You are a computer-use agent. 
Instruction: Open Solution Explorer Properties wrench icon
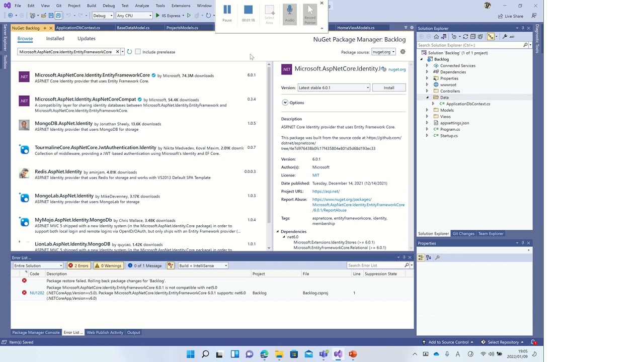tap(505, 37)
